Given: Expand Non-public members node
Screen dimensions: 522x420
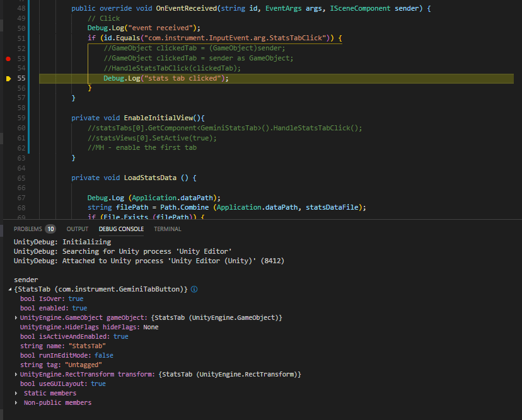Looking at the screenshot, I should (x=16, y=403).
